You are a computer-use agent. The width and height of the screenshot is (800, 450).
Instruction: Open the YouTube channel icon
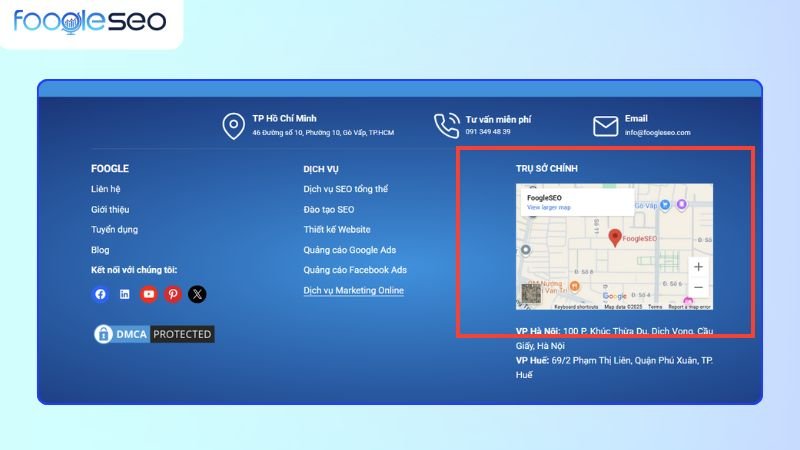[149, 294]
